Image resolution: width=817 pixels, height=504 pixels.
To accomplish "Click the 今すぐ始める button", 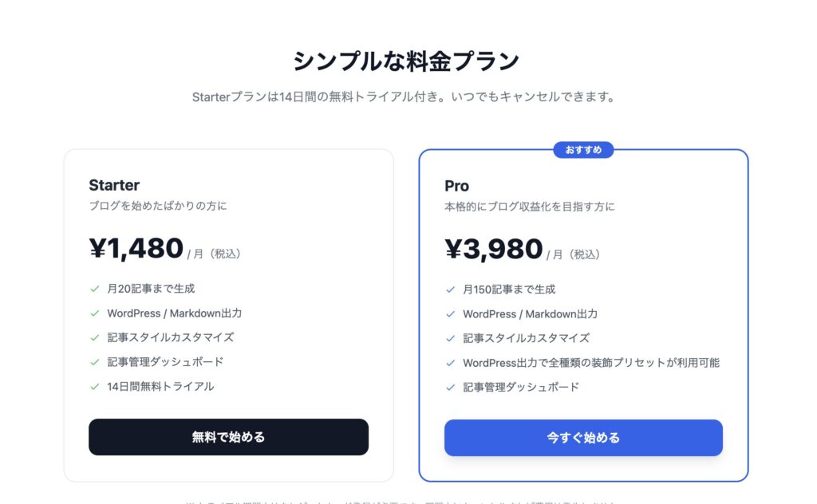I will [x=583, y=438].
